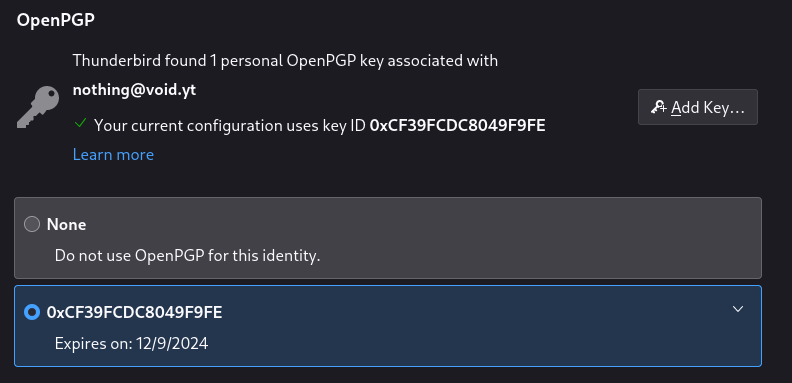Click "Your current configuration uses key ID" text

pos(230,125)
